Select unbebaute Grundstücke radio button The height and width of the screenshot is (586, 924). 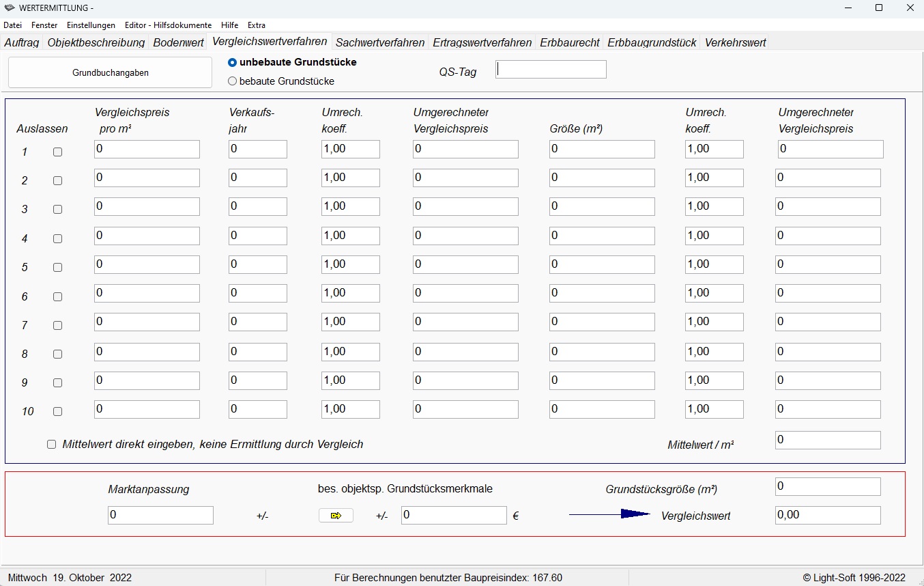tap(233, 62)
